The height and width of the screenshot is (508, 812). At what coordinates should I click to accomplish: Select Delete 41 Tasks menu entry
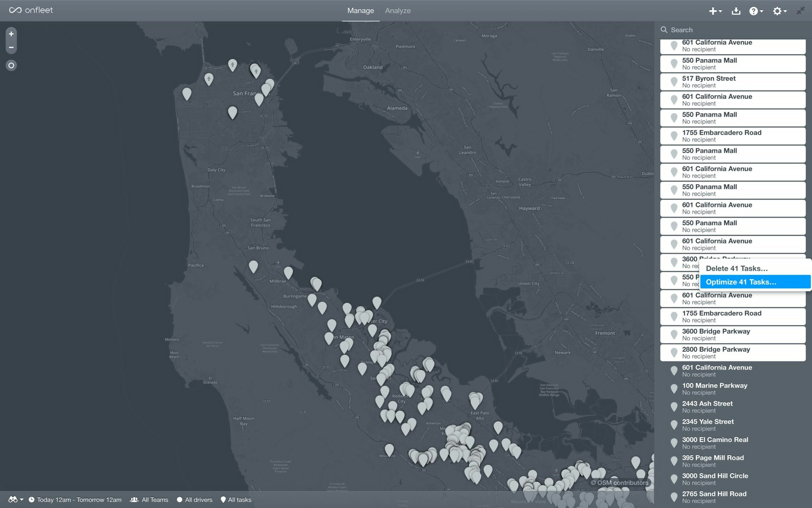click(736, 268)
